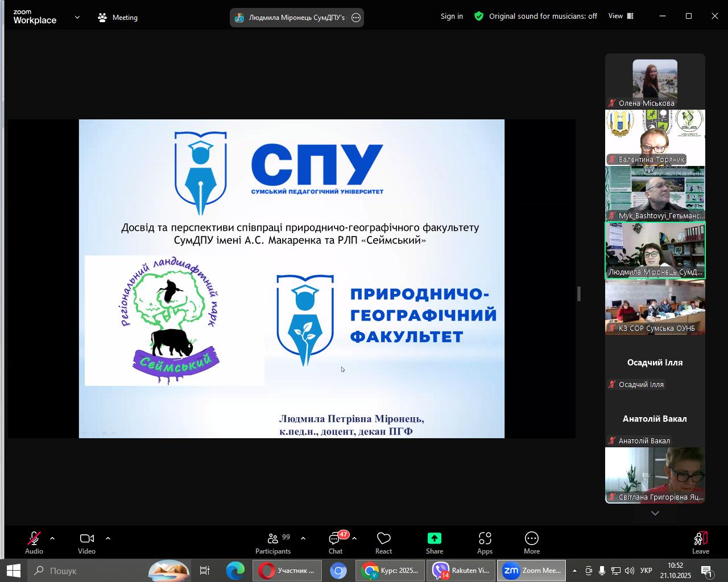The width and height of the screenshot is (728, 582).
Task: Open the React emoji menu
Action: pyautogui.click(x=384, y=543)
